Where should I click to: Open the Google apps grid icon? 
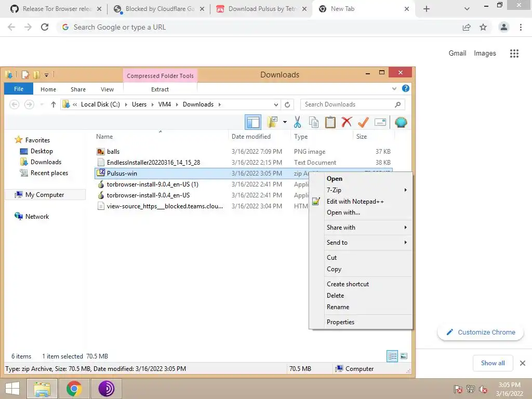point(514,54)
